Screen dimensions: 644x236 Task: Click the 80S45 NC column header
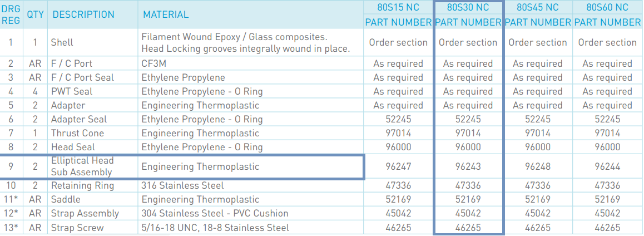tap(538, 7)
